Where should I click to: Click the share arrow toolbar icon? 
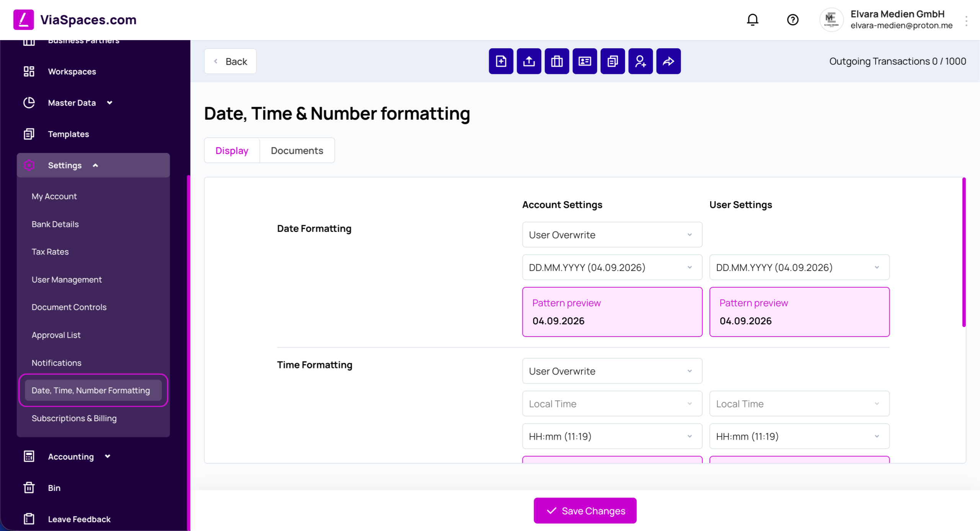(x=668, y=61)
